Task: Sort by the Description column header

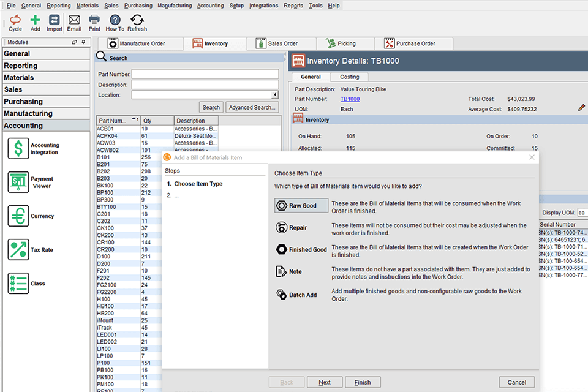Action: 196,121
